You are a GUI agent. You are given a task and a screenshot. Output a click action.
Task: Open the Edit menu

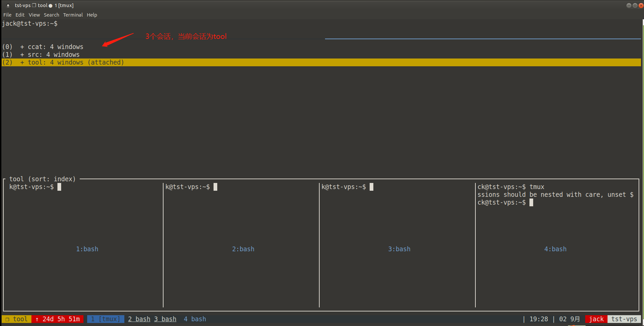point(20,15)
